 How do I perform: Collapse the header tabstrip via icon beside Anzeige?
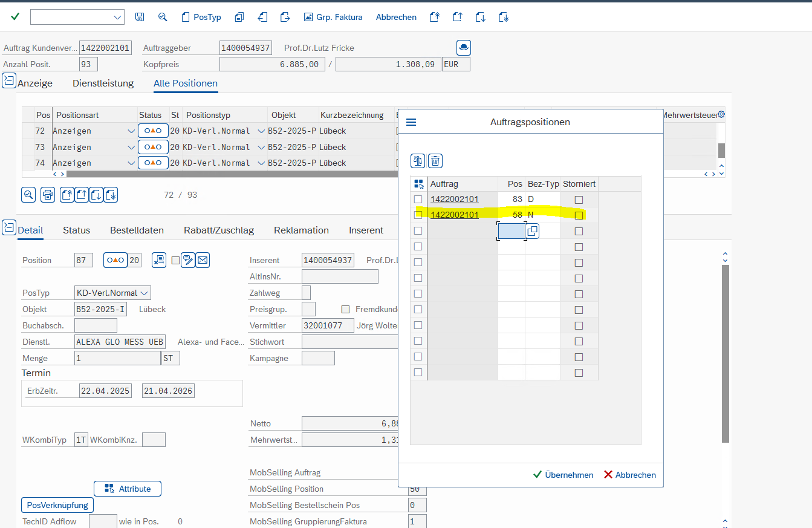[x=9, y=80]
